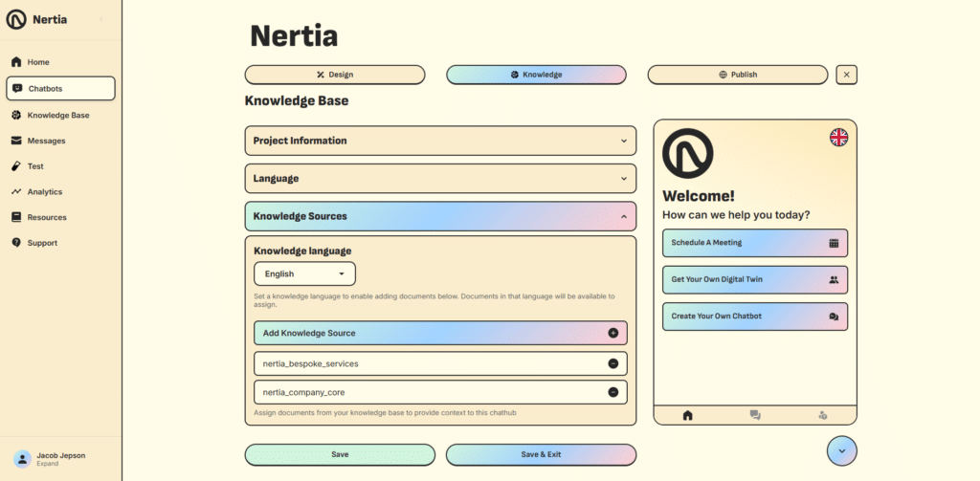Click the Test tube icon

click(x=16, y=166)
